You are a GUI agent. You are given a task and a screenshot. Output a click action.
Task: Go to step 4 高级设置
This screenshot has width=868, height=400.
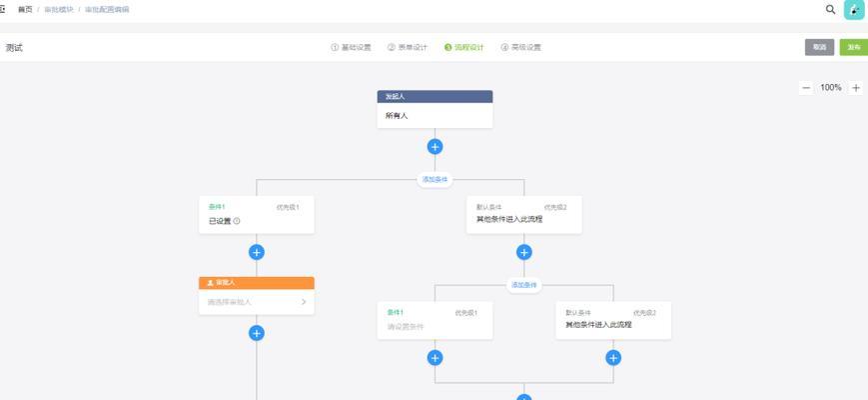521,47
